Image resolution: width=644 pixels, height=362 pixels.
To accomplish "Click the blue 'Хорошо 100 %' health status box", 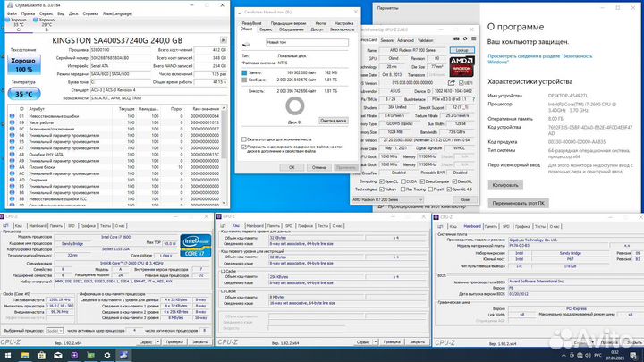I will coord(24,65).
